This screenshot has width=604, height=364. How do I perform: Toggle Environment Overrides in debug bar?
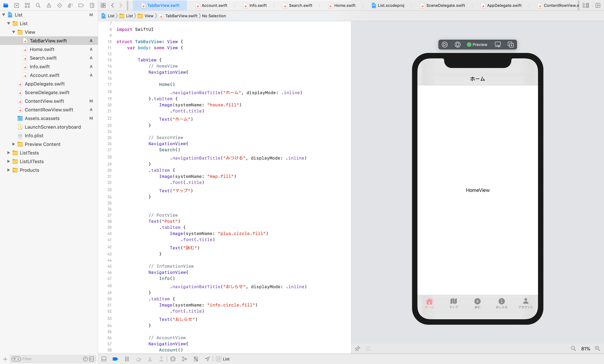tap(196, 359)
